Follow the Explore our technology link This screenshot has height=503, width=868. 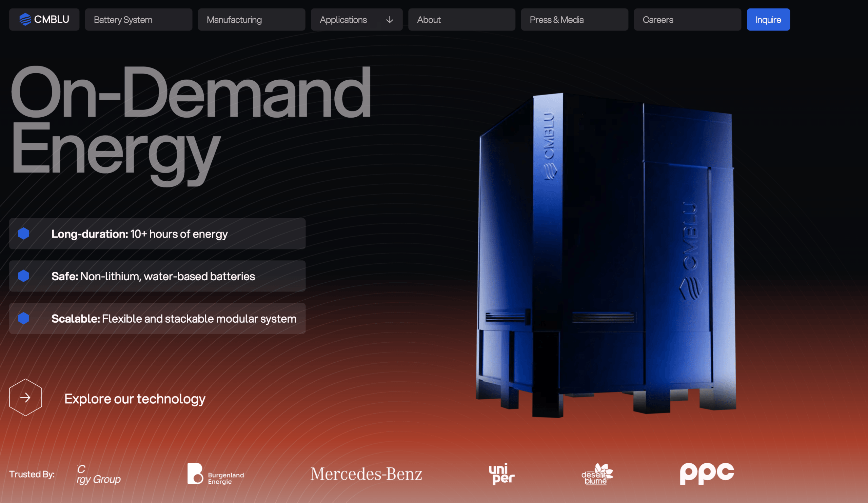coord(135,399)
